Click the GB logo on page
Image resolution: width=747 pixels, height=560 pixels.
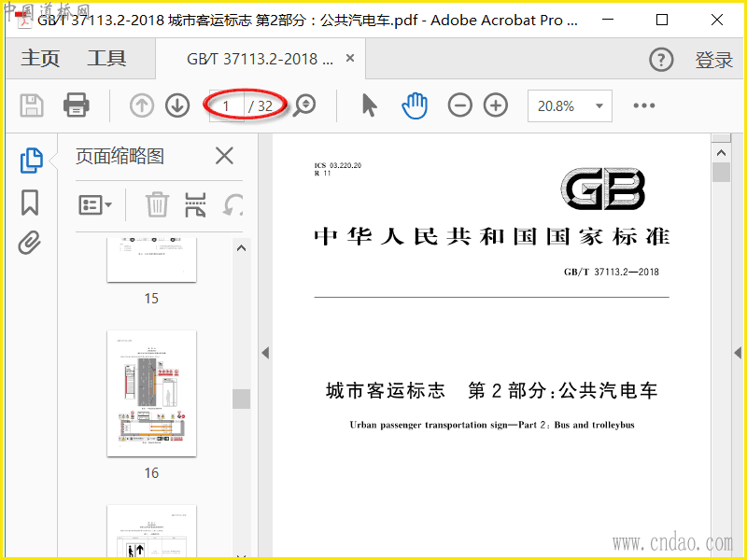[602, 189]
